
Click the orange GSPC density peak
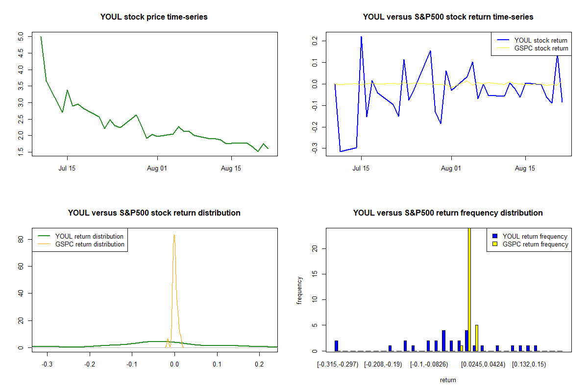tap(174, 236)
